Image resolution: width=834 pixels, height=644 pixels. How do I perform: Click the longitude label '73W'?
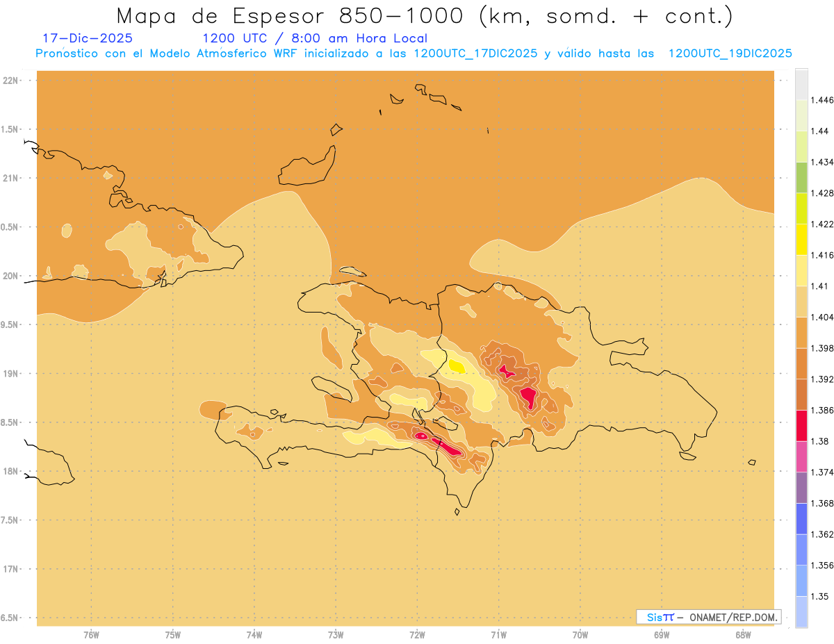point(336,634)
